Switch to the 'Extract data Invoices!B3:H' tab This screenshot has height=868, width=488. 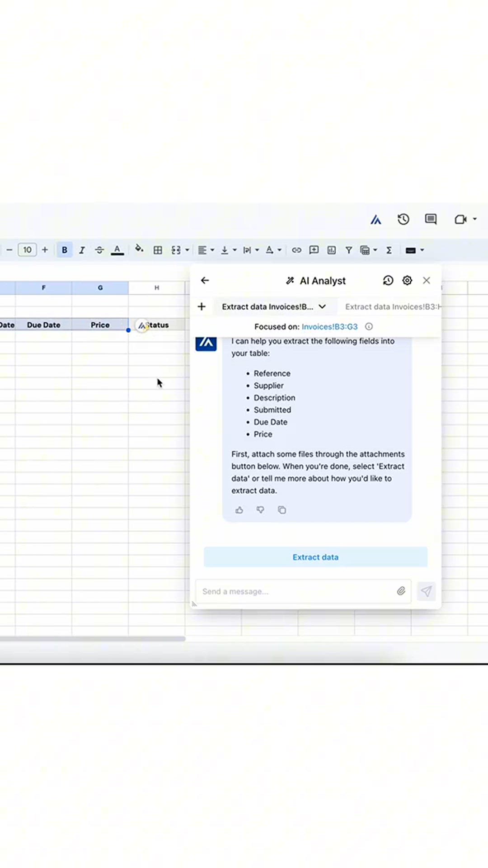point(392,307)
